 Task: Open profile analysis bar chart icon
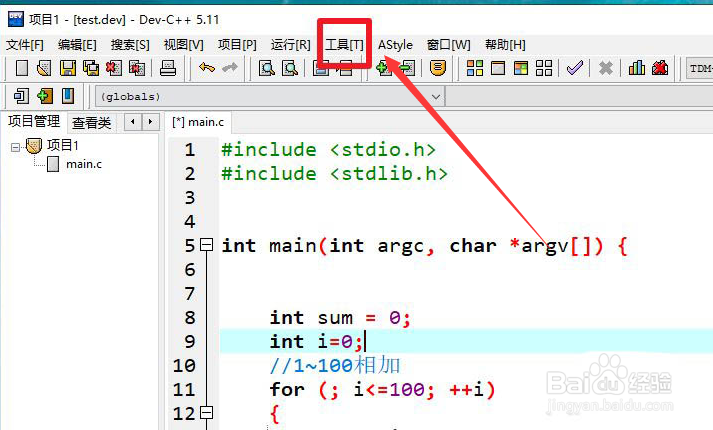point(636,68)
